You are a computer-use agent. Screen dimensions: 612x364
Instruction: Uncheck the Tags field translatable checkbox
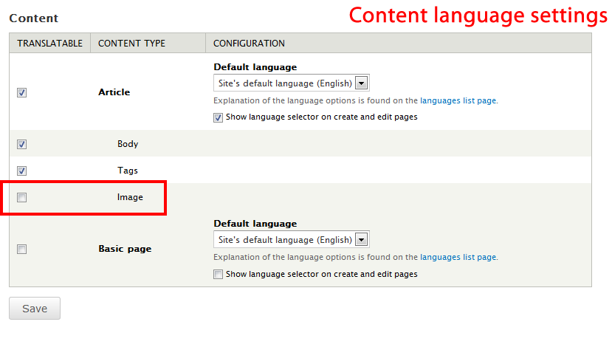point(21,171)
